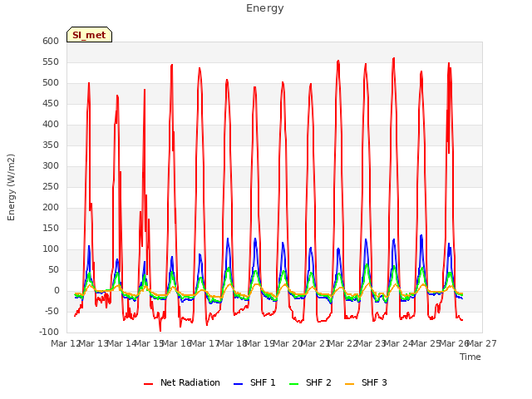This screenshot has width=532, height=399.
Task: Click the 200 y-axis tick label
Action: (51, 207)
